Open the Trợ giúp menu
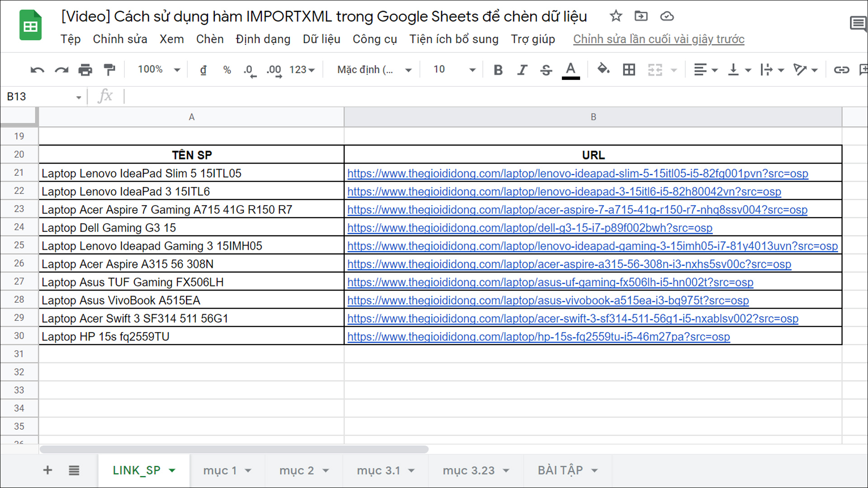The height and width of the screenshot is (488, 868). tap(533, 39)
